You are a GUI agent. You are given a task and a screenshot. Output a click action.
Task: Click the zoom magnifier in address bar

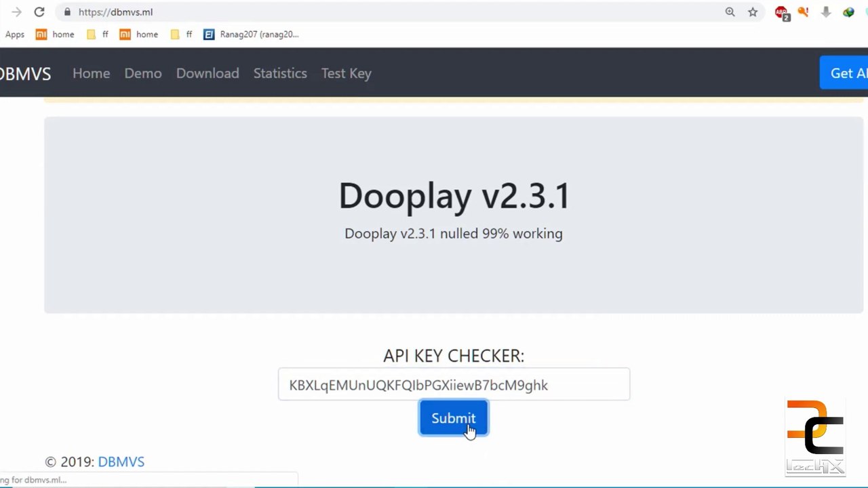click(730, 12)
